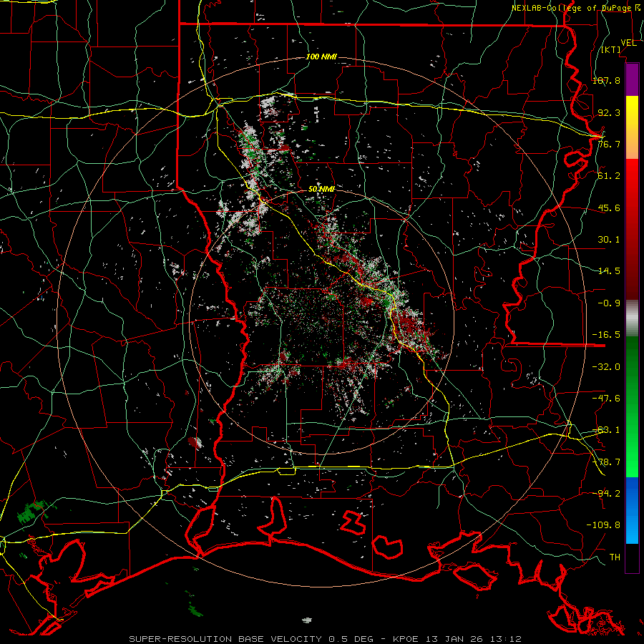Viewport: 644px width, 644px height.
Task: Select the 14.5 value on velocity scale
Action: click(609, 271)
